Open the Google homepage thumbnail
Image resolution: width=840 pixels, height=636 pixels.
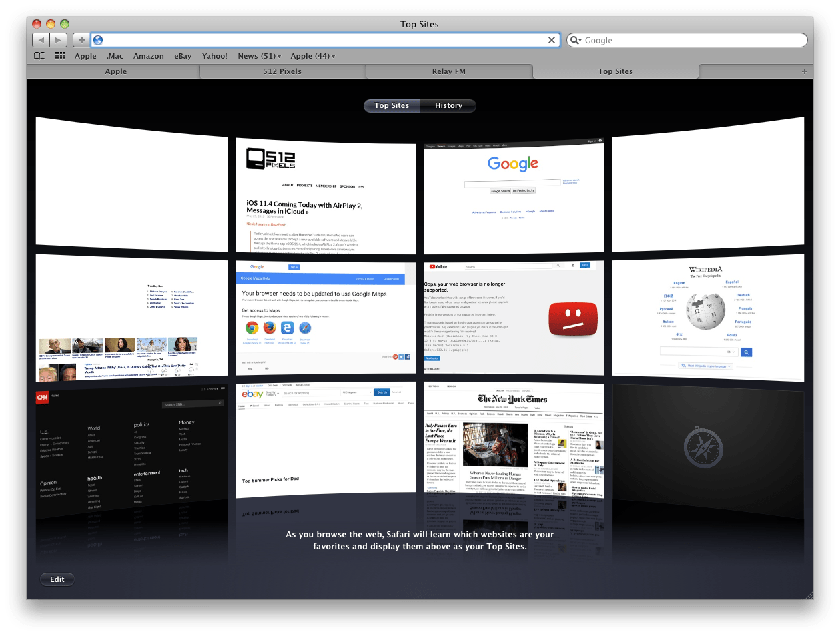tap(514, 197)
